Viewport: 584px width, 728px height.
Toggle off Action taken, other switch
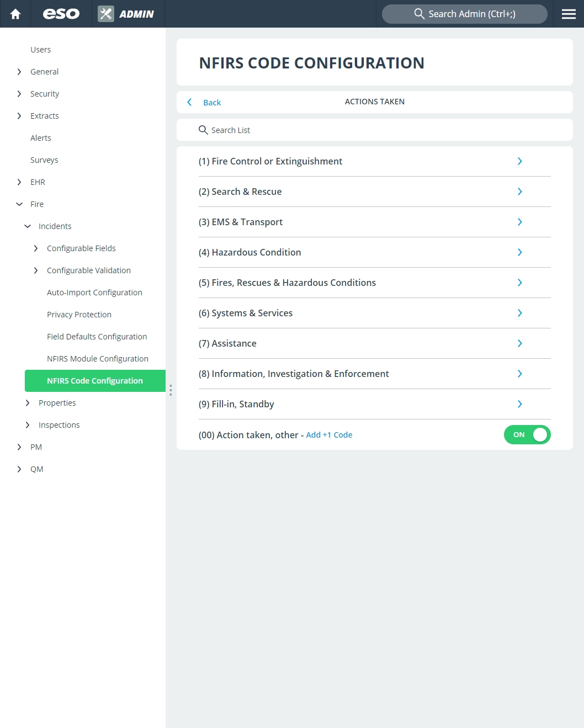pyautogui.click(x=527, y=434)
